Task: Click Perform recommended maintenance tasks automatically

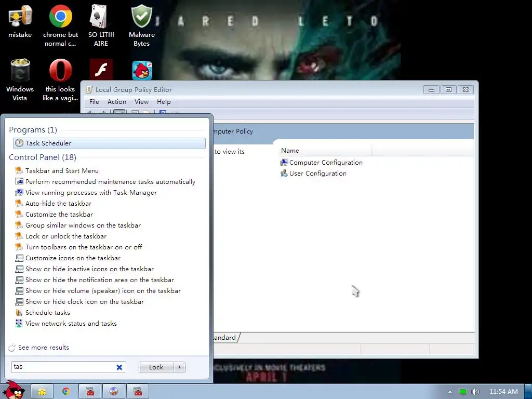Action: point(105,181)
